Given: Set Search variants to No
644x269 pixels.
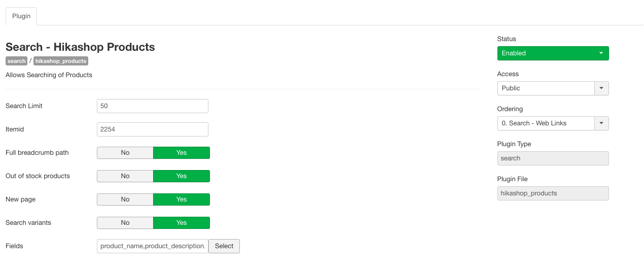Looking at the screenshot, I should click(125, 223).
